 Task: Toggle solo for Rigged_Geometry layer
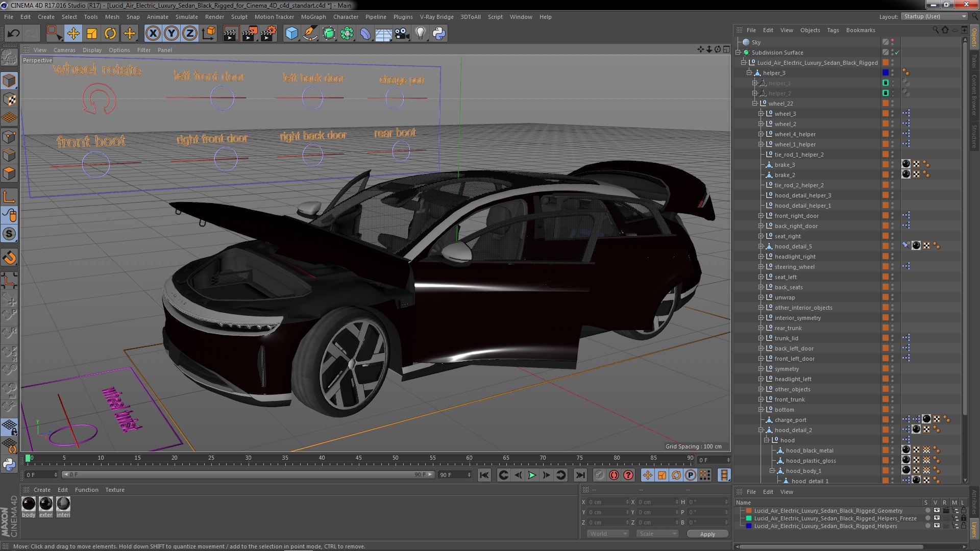[927, 511]
